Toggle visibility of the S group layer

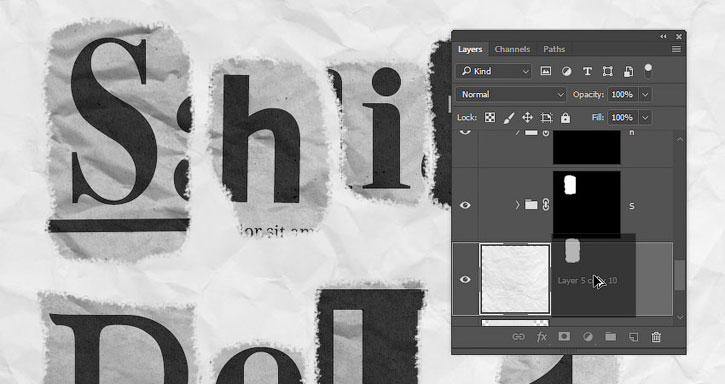465,205
